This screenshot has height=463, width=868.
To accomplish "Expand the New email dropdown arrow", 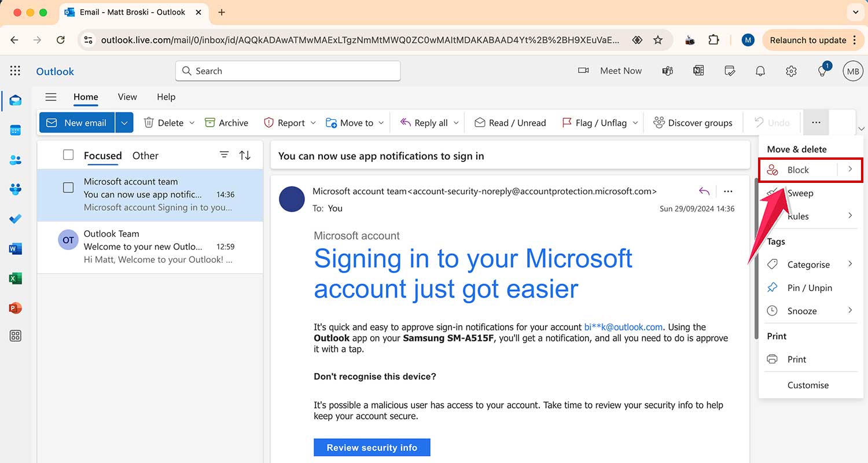I will pyautogui.click(x=124, y=122).
